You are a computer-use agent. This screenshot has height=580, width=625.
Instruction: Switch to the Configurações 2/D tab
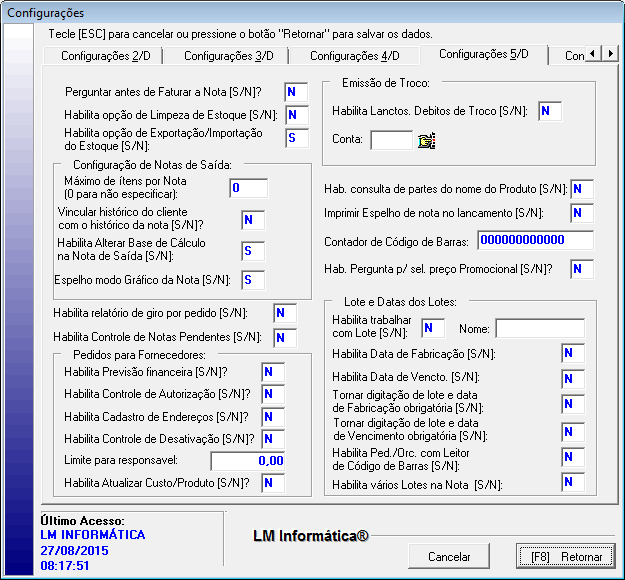click(x=106, y=55)
